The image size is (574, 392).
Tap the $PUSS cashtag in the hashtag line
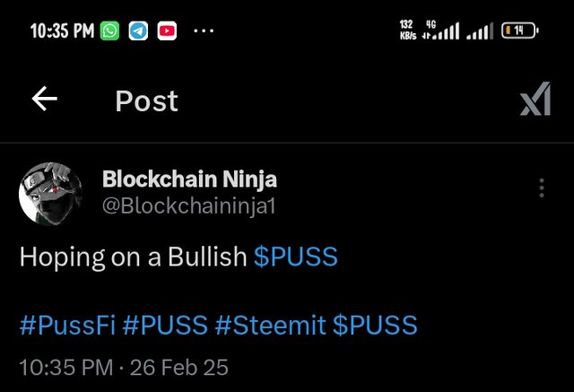(375, 324)
